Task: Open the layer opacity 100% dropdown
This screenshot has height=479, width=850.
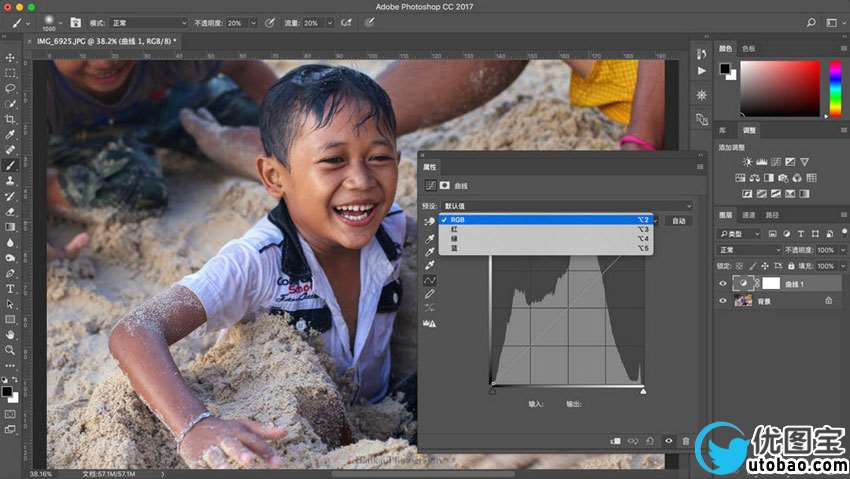Action: [x=843, y=250]
